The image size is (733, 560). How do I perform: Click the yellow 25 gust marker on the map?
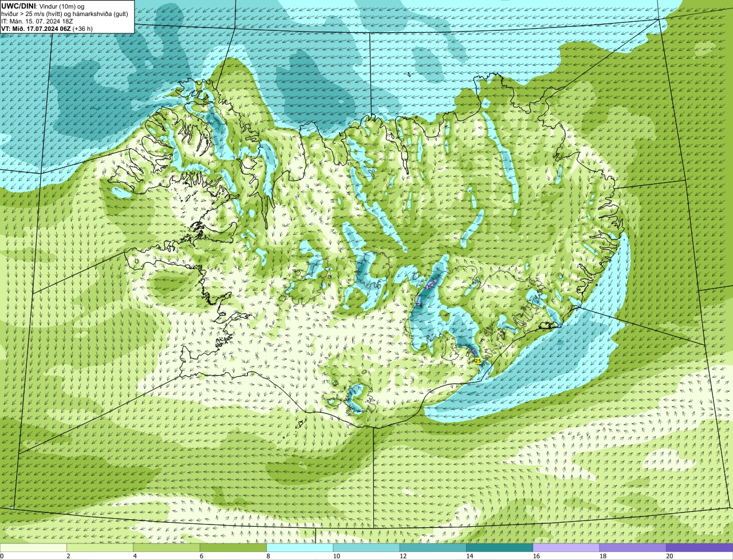click(478, 361)
